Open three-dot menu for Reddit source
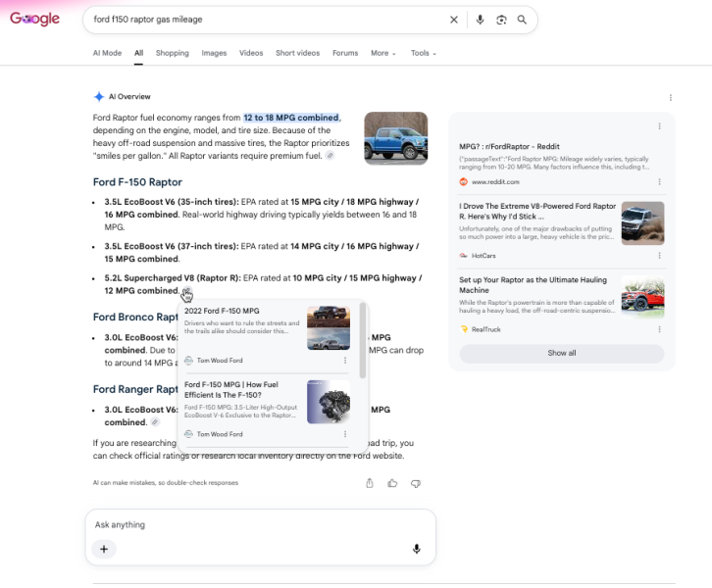Screen dimensions: 712x588 pos(659,181)
